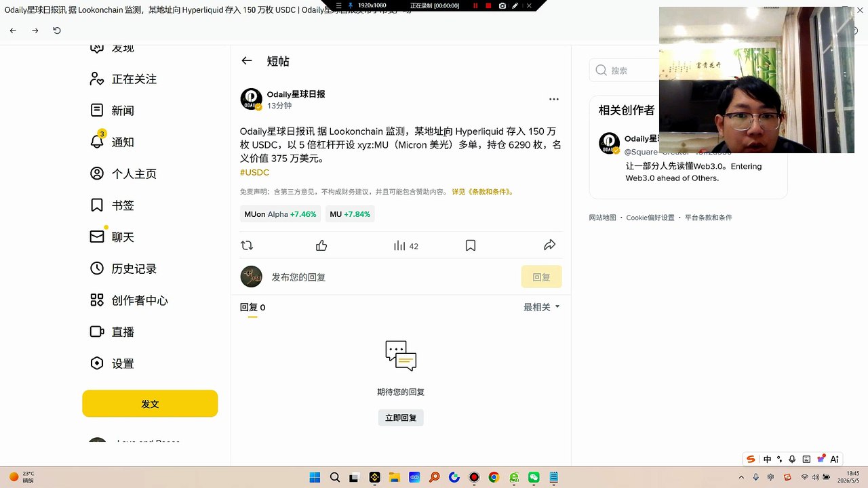Open the recorder pencil annotation tool
868x488 pixels.
(x=515, y=5)
